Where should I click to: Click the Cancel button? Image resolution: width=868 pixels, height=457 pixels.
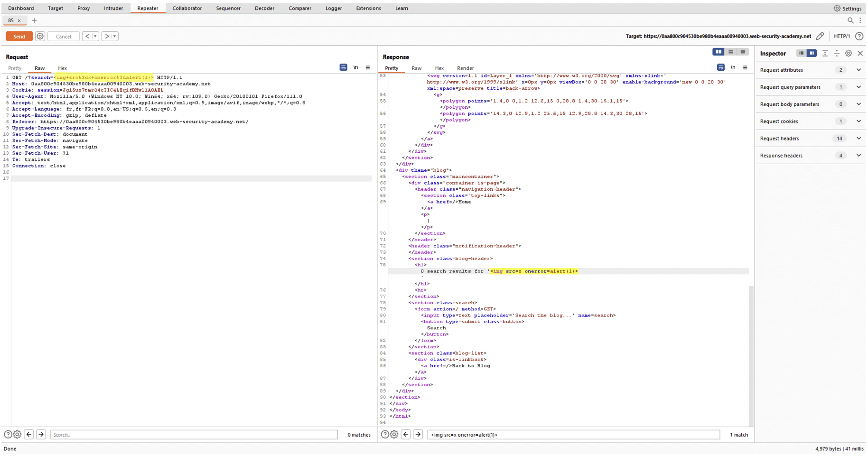pyautogui.click(x=64, y=37)
